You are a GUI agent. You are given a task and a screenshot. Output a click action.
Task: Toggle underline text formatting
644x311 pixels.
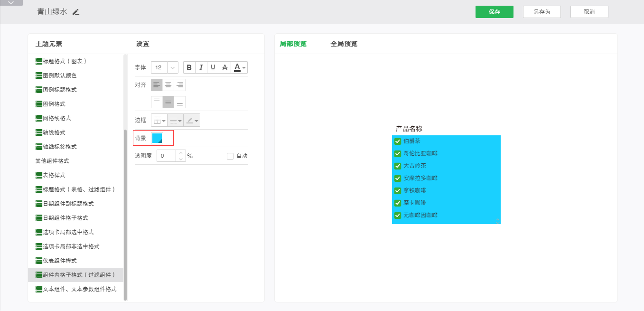213,68
